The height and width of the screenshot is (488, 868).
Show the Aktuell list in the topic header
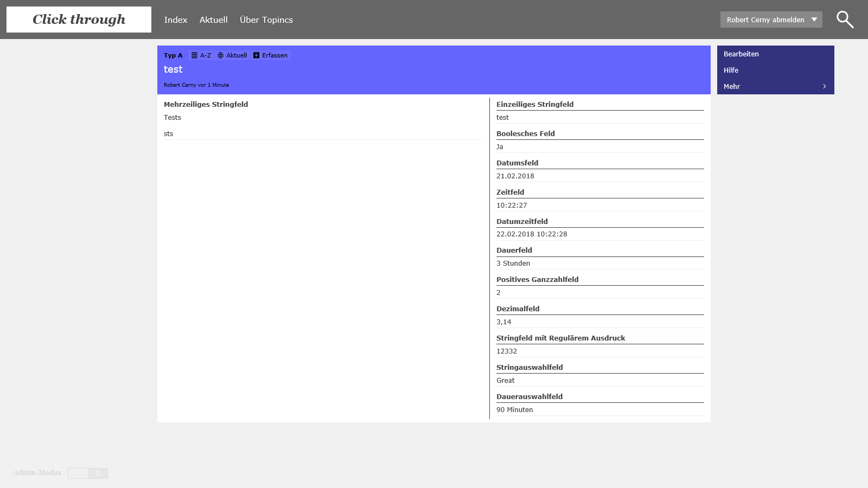point(232,55)
